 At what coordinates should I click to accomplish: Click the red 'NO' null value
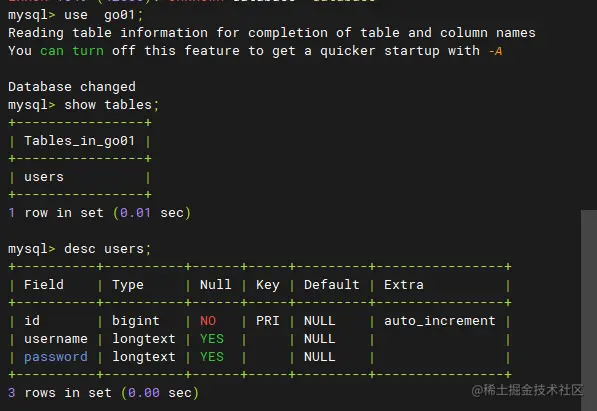click(x=208, y=321)
